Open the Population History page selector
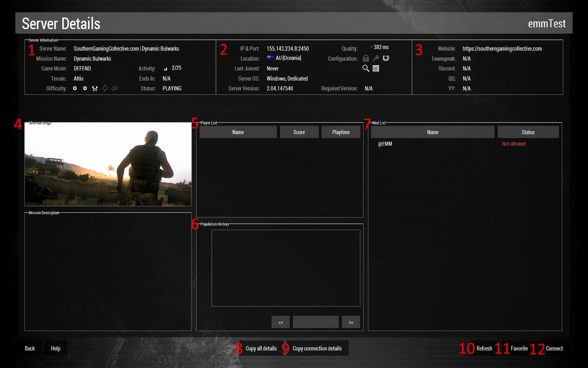 [x=316, y=322]
